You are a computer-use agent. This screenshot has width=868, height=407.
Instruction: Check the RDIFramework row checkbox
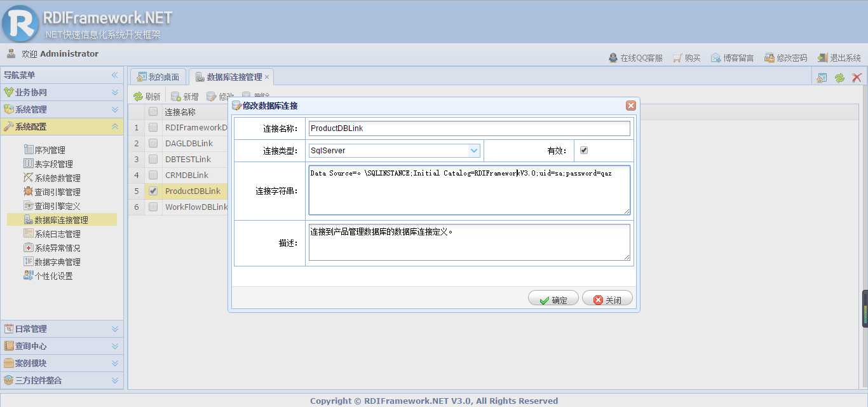click(x=153, y=127)
